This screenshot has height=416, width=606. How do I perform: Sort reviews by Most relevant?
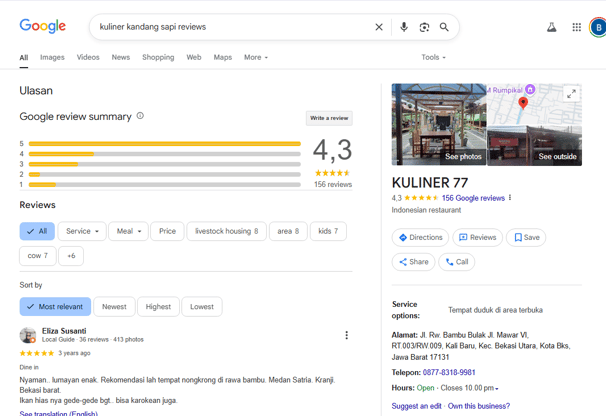pos(55,307)
